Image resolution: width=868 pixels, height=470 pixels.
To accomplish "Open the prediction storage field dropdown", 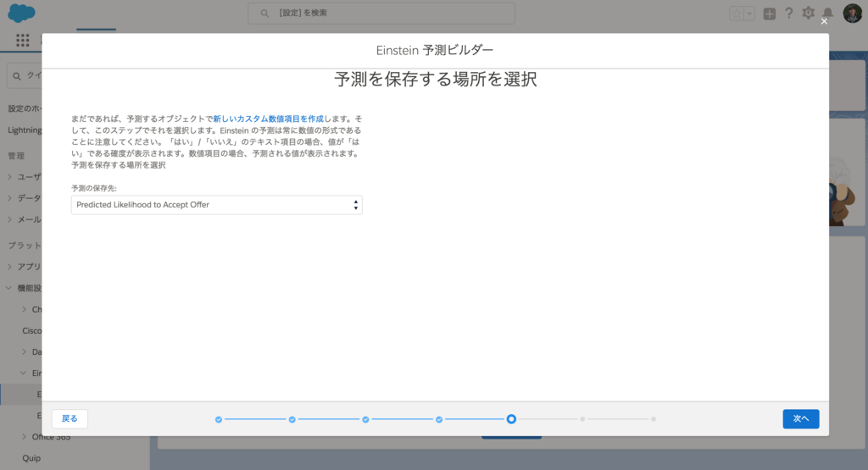I will (x=216, y=205).
